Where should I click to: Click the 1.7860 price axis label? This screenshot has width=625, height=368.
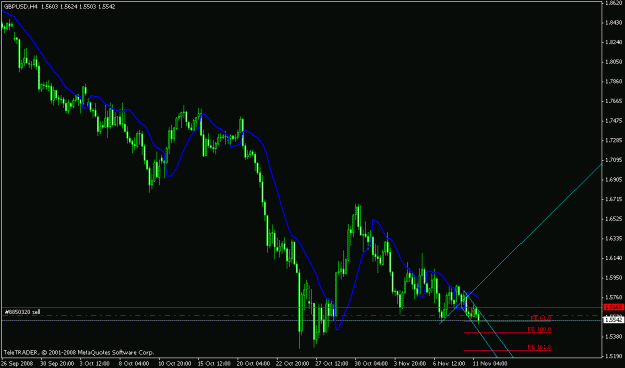614,81
